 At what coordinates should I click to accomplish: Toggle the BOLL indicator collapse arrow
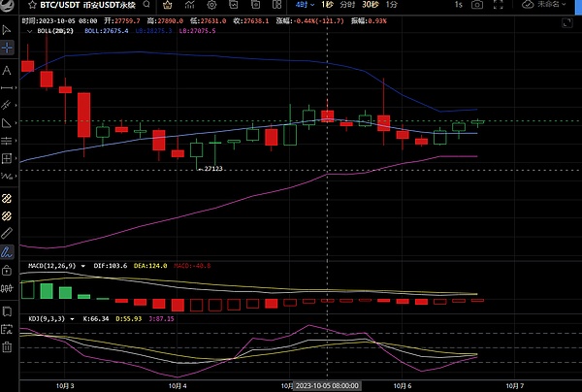coord(28,31)
